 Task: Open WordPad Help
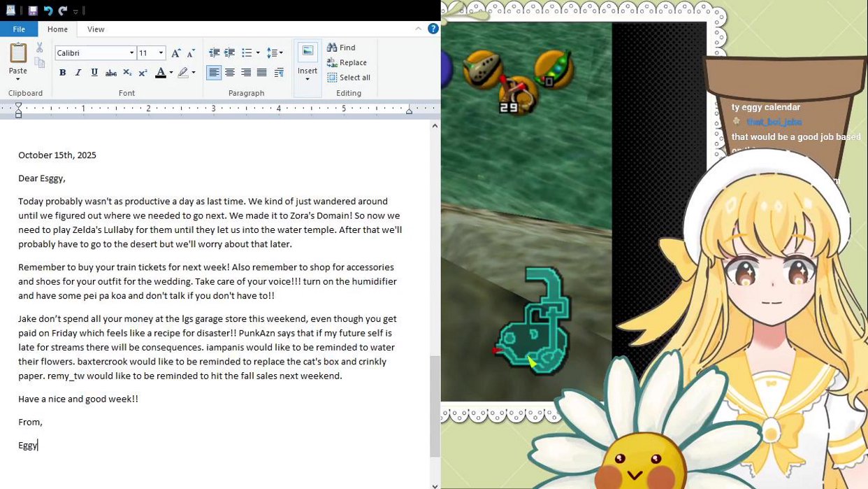pos(433,29)
